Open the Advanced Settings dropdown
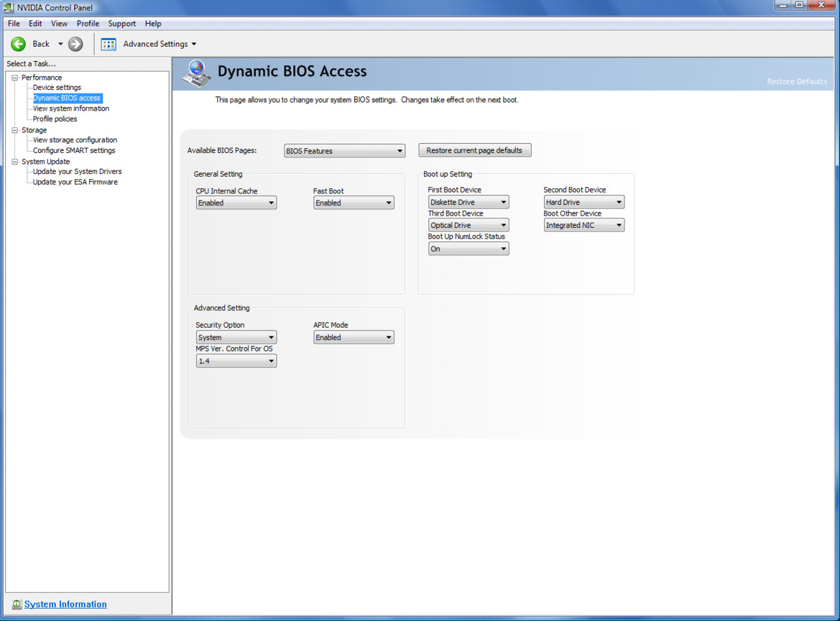The width and height of the screenshot is (840, 621). [x=194, y=44]
